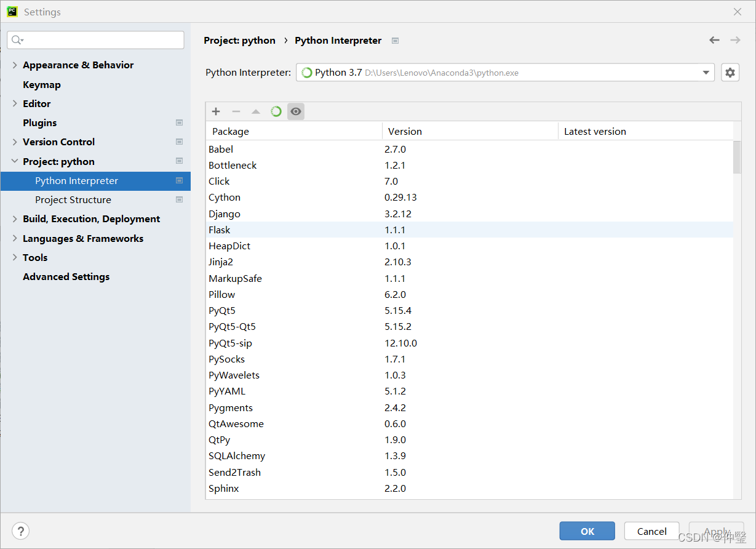Confirm settings with the OK button
Screen dimensions: 756x549
(x=586, y=531)
